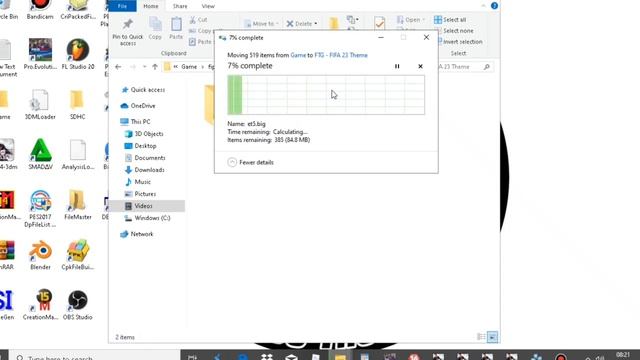
Task: Open the Move to dropdown
Action: click(x=261, y=24)
